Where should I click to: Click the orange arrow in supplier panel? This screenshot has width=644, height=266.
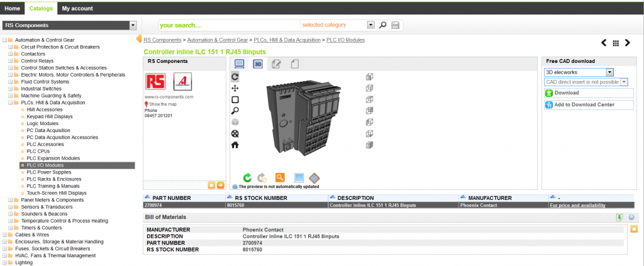(221, 185)
